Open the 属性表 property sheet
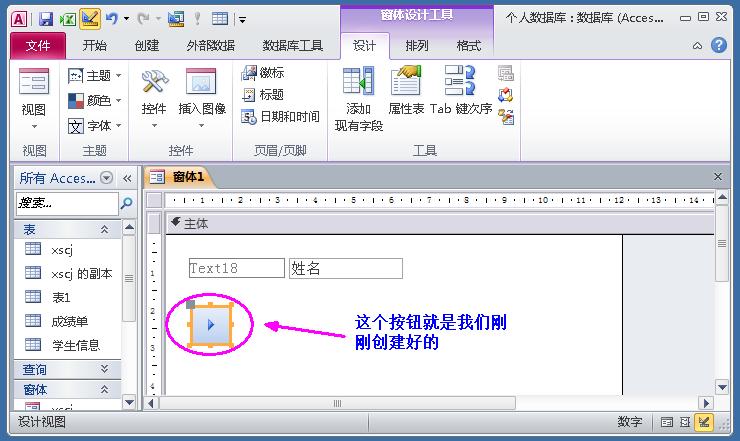The image size is (740, 441). coord(406,91)
